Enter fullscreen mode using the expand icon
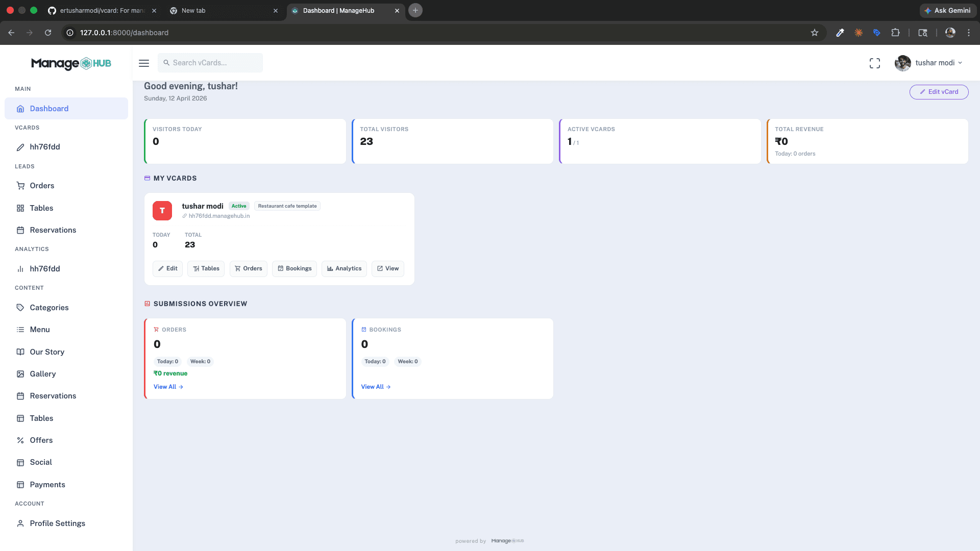The image size is (980, 551). (875, 63)
